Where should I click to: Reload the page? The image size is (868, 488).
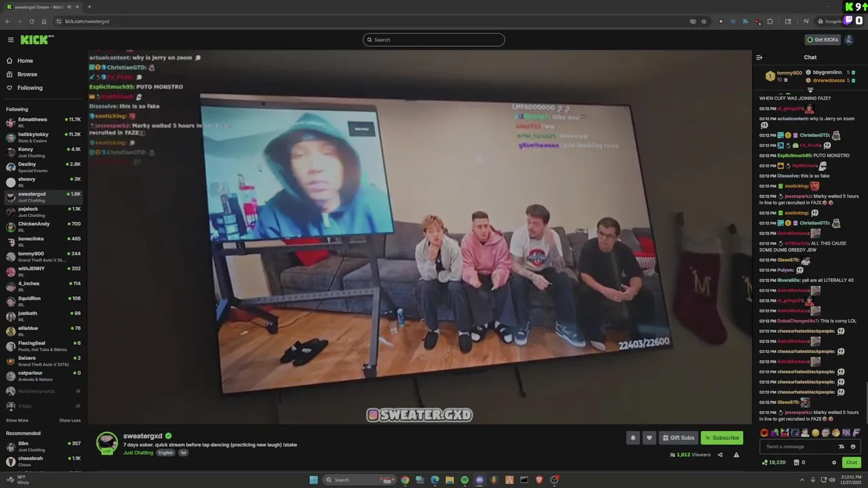[x=31, y=22]
